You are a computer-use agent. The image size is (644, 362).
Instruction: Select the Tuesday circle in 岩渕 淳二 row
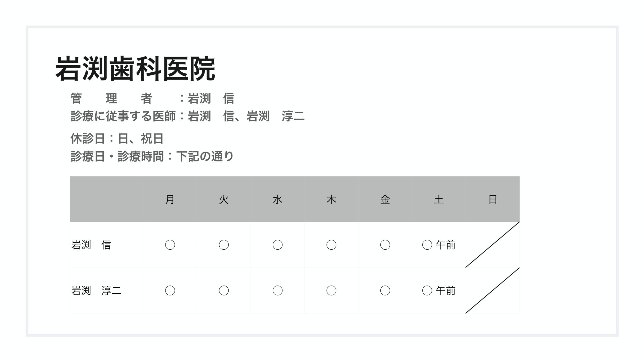224,291
